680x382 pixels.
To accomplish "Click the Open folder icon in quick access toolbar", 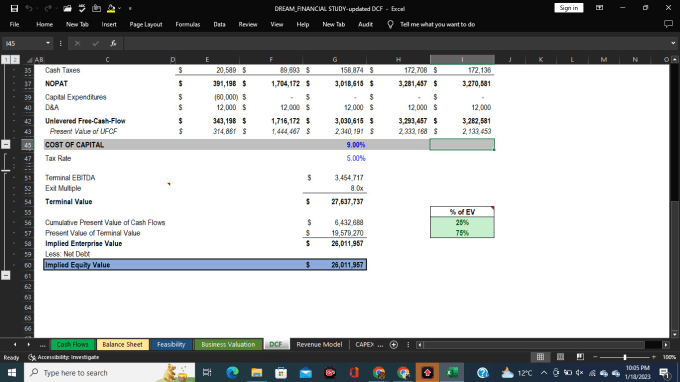I will click(67, 8).
